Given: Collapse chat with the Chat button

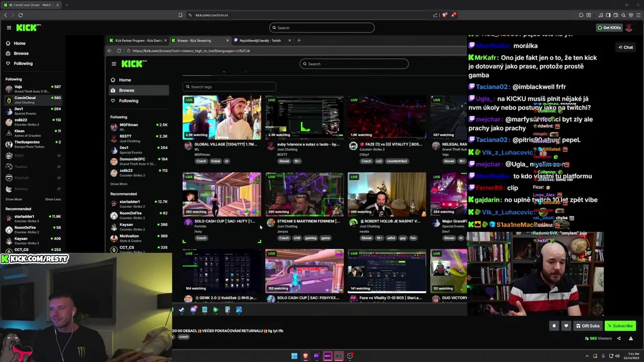Looking at the screenshot, I should click(x=626, y=47).
